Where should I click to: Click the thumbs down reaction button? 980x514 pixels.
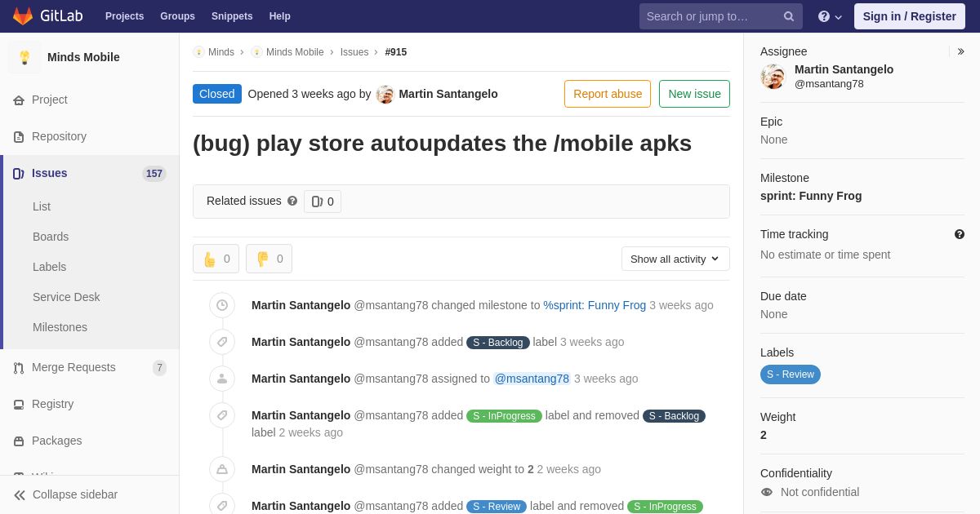point(269,259)
